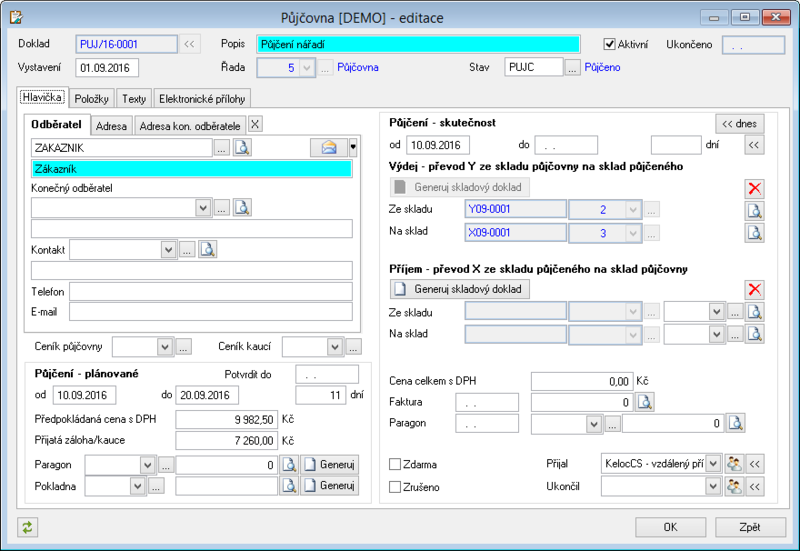Click ellipsis button next to ZAKAZNIK field

pos(221,148)
